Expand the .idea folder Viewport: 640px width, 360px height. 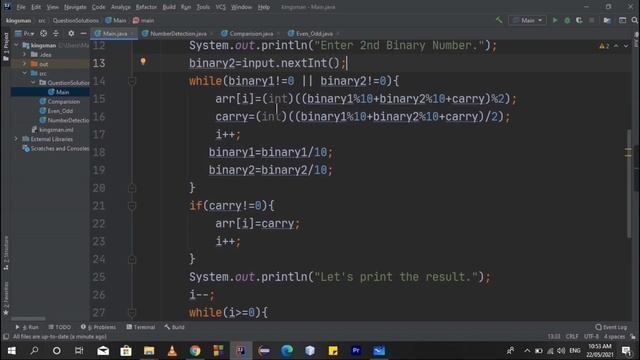[24, 54]
